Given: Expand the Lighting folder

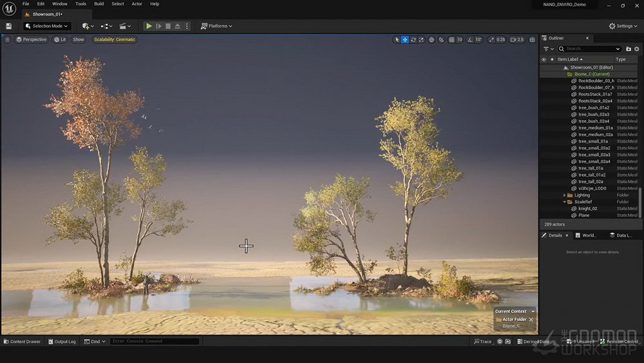Looking at the screenshot, I should coord(565,195).
